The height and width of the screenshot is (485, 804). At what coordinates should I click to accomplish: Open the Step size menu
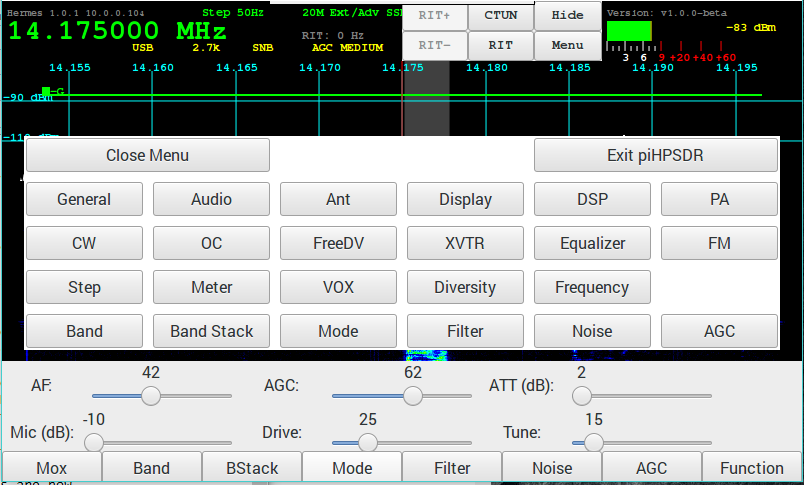click(84, 287)
